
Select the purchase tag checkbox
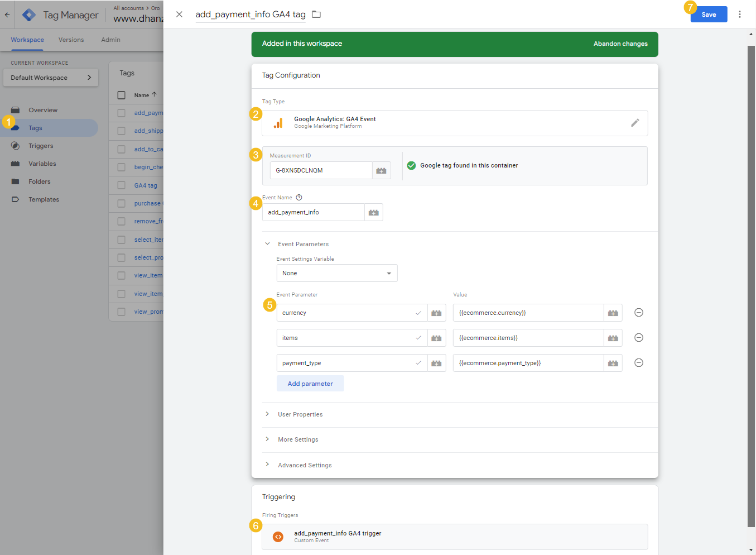pos(121,204)
